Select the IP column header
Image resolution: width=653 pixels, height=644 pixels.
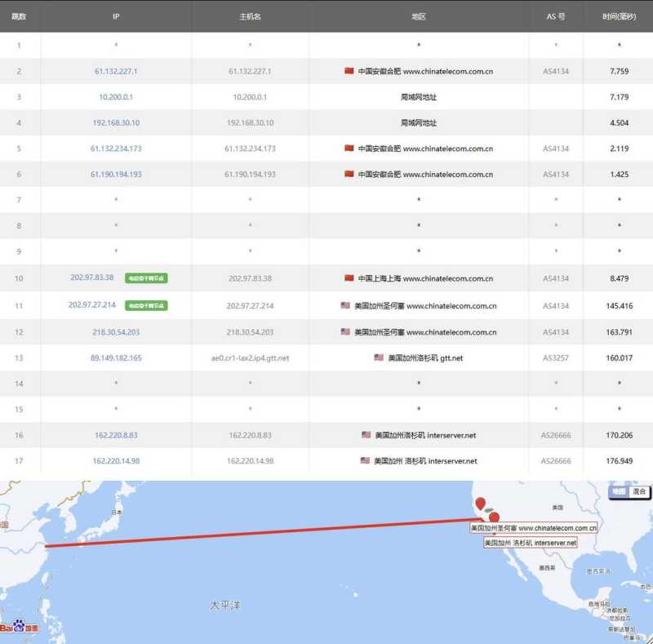click(x=116, y=16)
